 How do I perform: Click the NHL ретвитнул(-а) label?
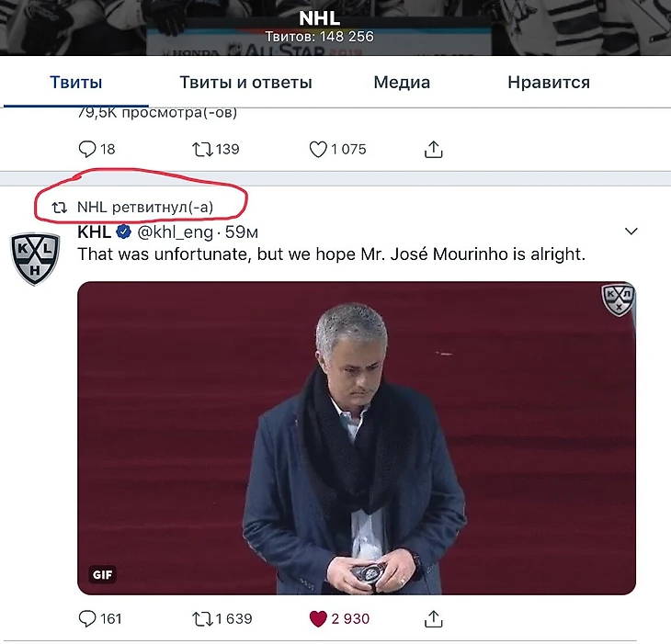[x=144, y=208]
